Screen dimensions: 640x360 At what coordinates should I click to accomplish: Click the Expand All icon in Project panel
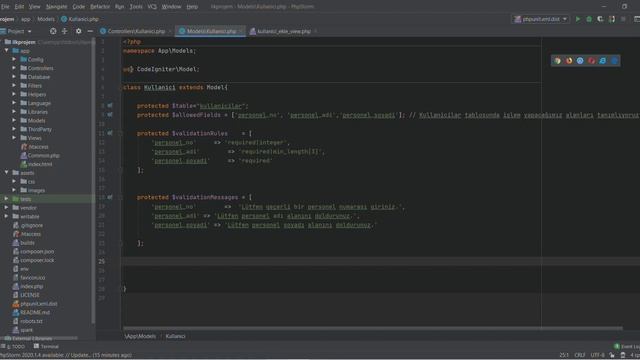[64, 31]
